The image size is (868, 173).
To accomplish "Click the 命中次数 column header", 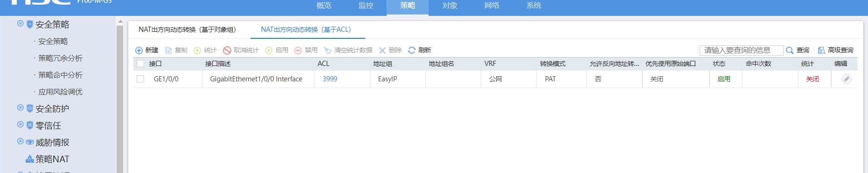I will click(x=758, y=64).
